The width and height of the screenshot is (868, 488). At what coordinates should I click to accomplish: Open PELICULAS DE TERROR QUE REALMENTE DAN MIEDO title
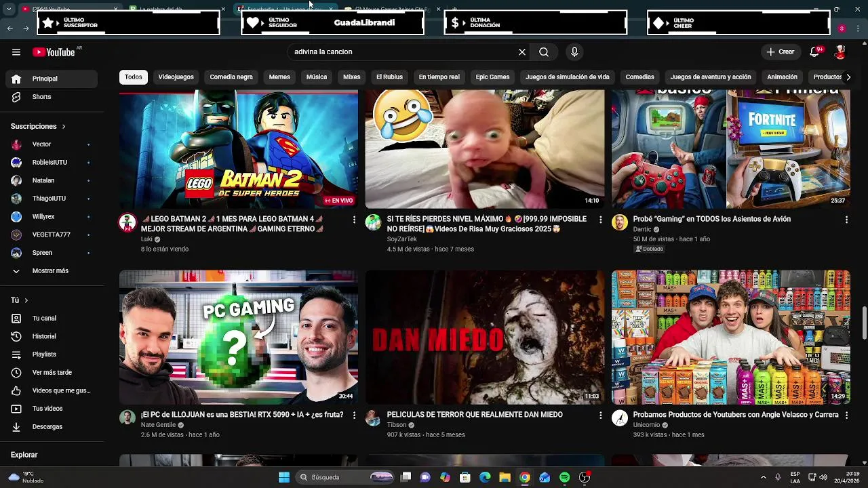(x=475, y=415)
